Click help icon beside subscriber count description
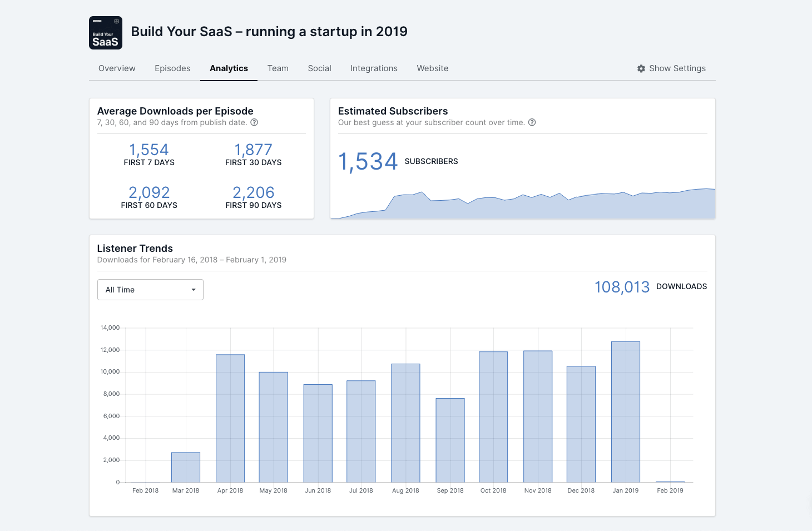 532,122
